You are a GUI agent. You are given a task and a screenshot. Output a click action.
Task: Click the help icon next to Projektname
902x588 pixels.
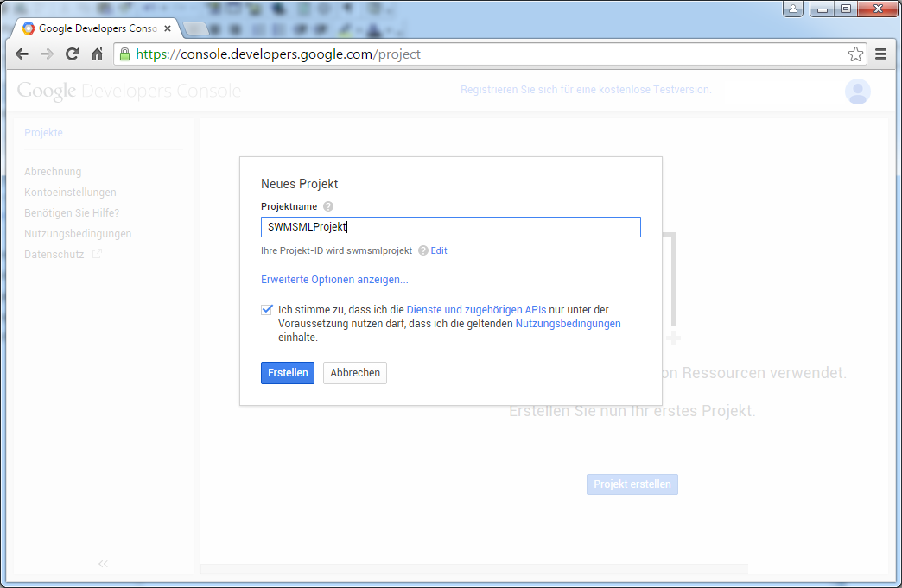pos(328,206)
